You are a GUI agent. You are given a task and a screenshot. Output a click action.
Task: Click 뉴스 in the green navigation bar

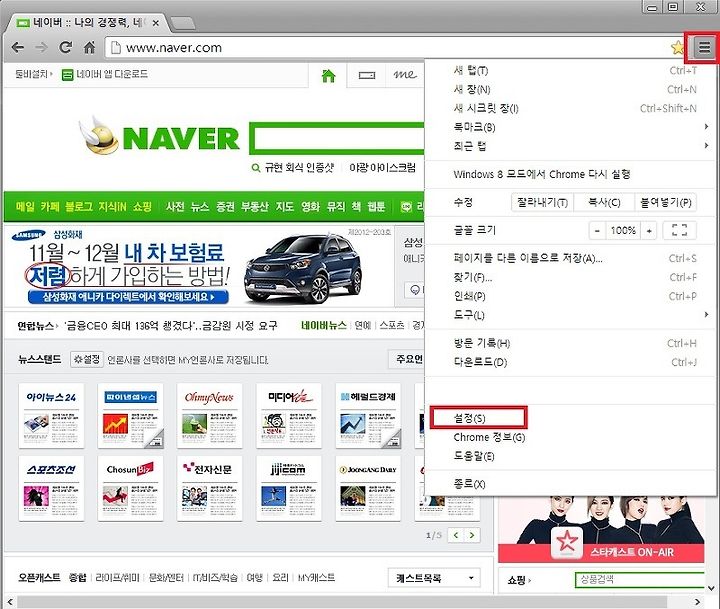pyautogui.click(x=200, y=207)
